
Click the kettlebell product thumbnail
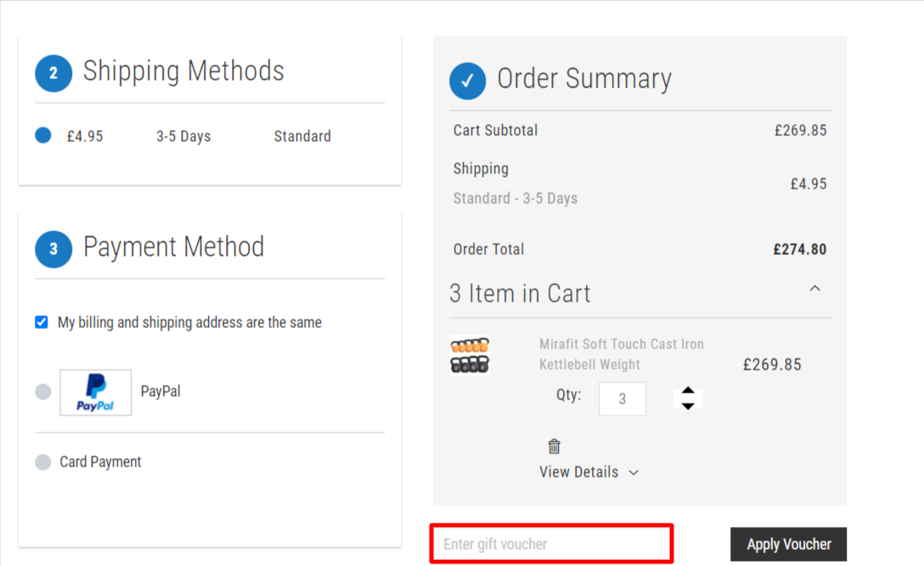[469, 356]
